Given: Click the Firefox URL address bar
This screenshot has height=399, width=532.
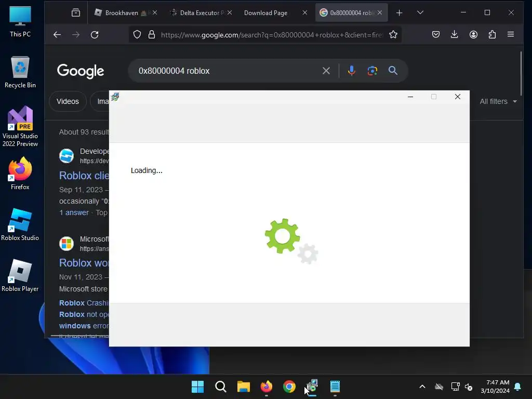Looking at the screenshot, I should pyautogui.click(x=271, y=35).
